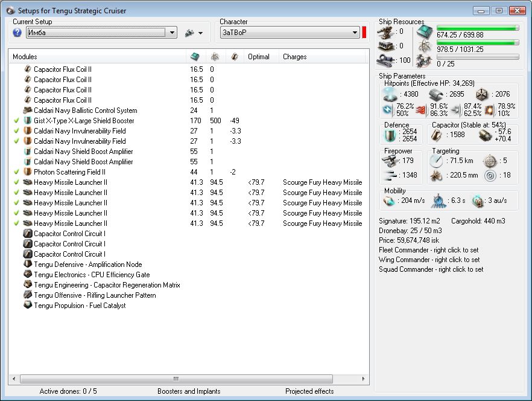The height and width of the screenshot is (401, 532).
Task: Click the warp speed icon showing 3 au/s
Action: [x=478, y=201]
